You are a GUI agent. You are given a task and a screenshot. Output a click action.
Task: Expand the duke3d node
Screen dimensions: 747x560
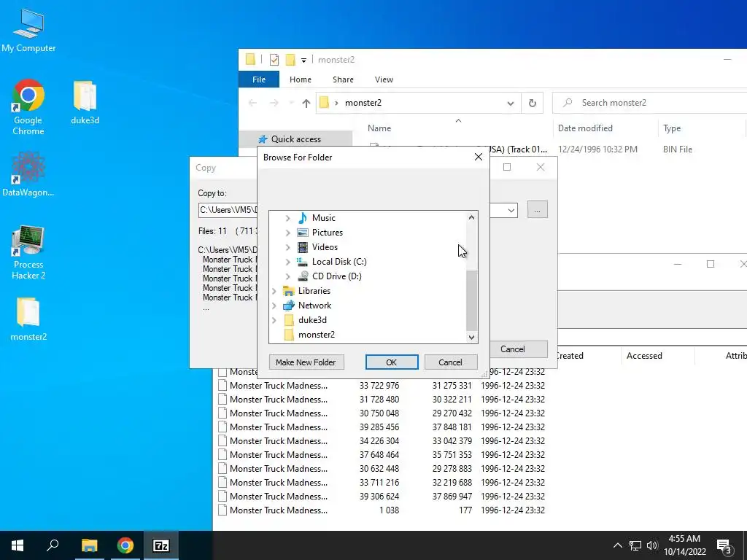coord(274,320)
